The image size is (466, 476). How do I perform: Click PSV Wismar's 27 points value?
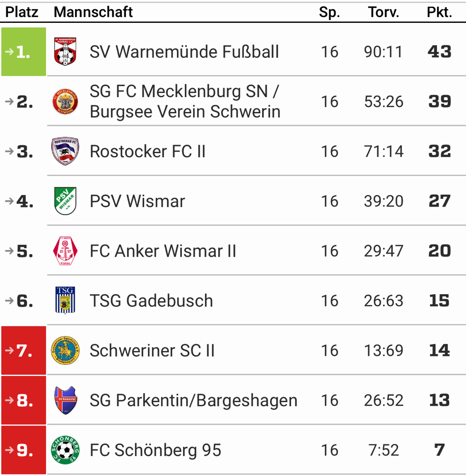point(439,201)
